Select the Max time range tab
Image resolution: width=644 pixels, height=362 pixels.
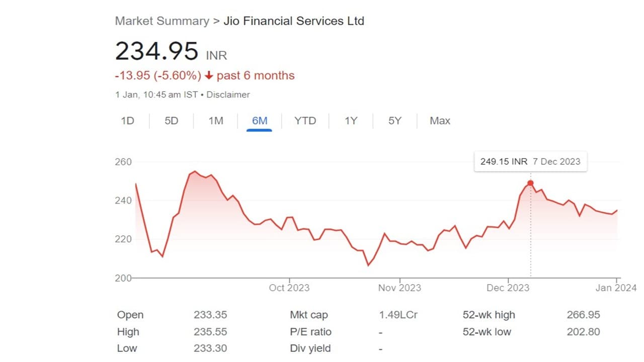point(440,121)
